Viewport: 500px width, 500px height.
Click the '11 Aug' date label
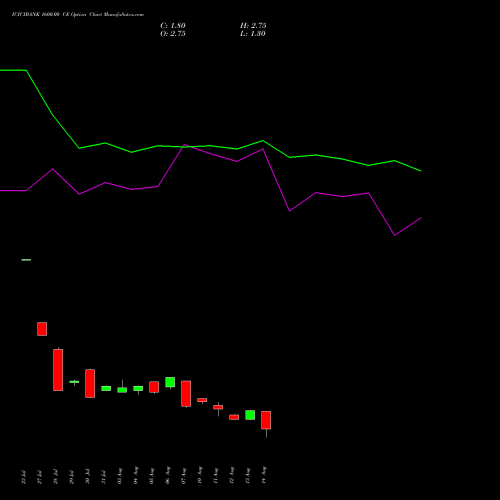[x=216, y=475]
